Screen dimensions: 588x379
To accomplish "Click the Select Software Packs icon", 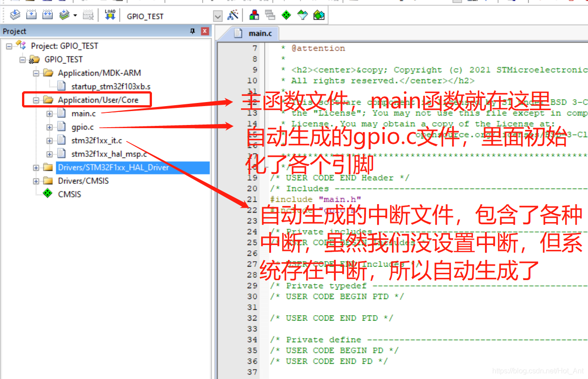I will (303, 15).
